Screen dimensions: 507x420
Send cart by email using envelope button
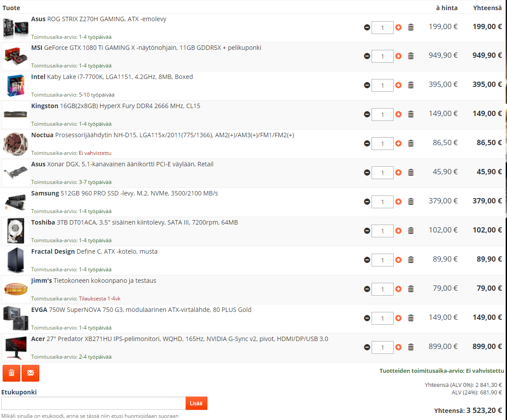[30, 373]
